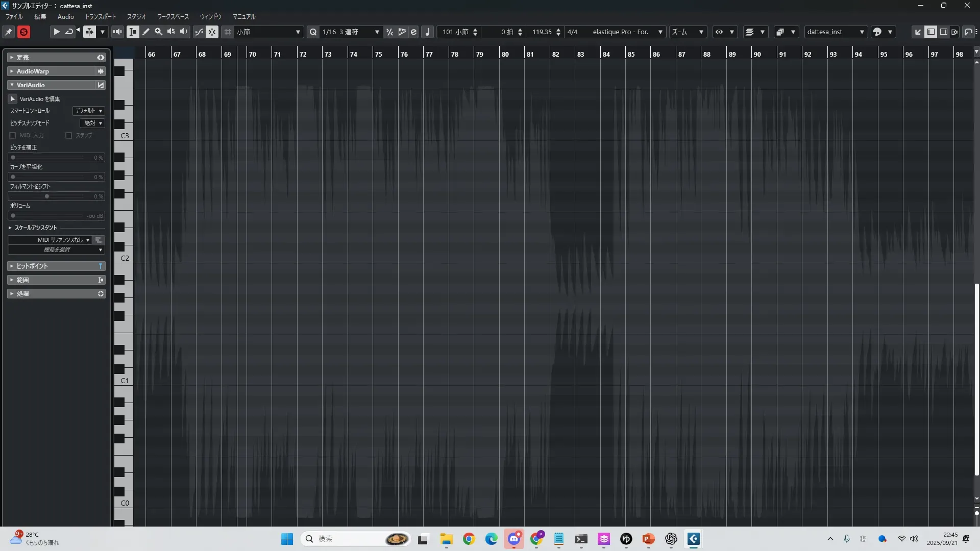Toggle audition loop button

(69, 32)
